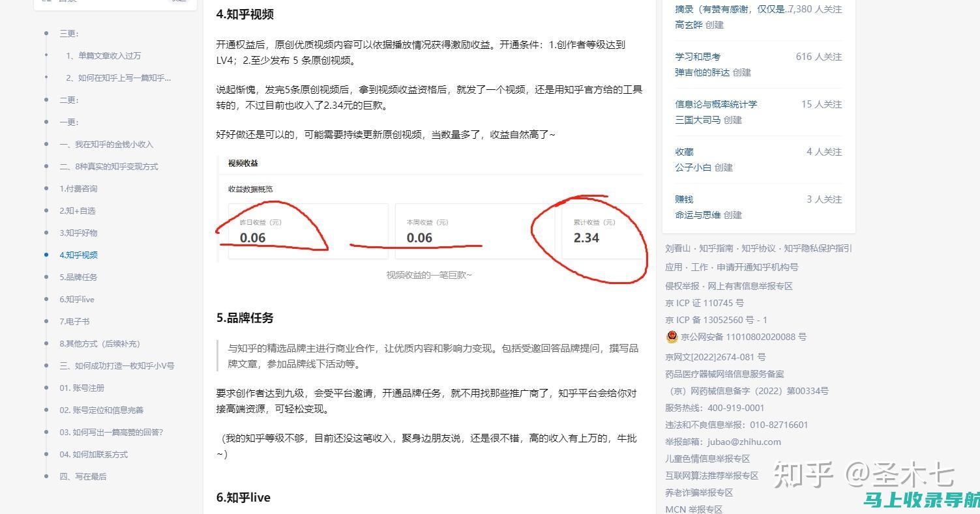Select 7.电子书 in the outline
Viewport: 980px width, 514px height.
coord(74,321)
